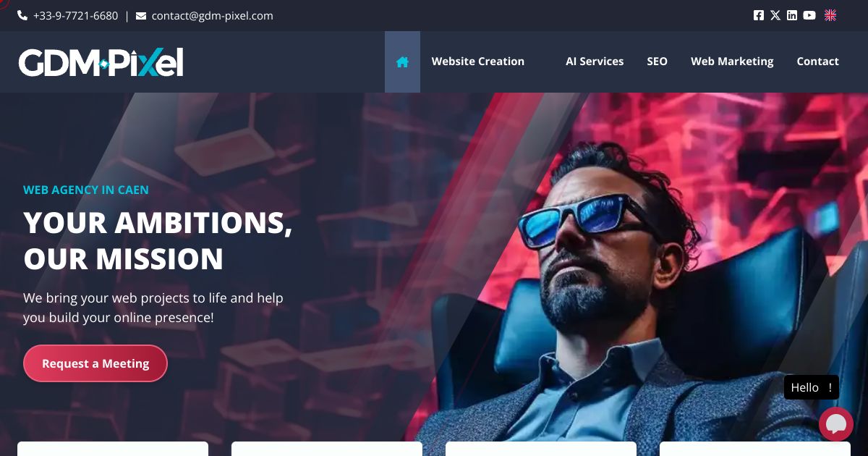Expand the Website Creation menu
Viewport: 868px width, 456px height.
[478, 62]
